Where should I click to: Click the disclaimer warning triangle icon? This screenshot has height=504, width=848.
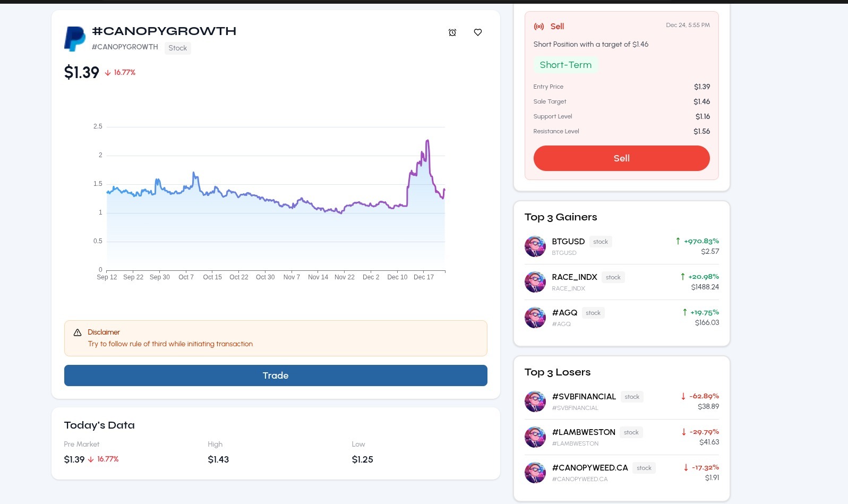point(78,332)
